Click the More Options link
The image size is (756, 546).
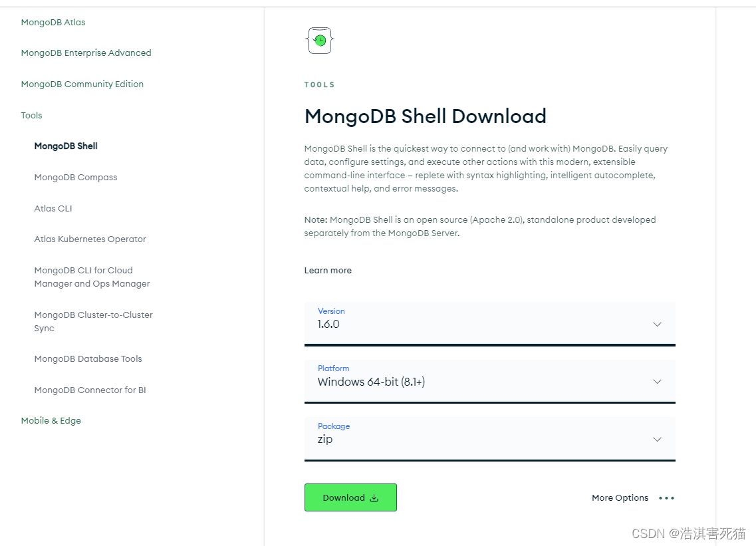(620, 497)
